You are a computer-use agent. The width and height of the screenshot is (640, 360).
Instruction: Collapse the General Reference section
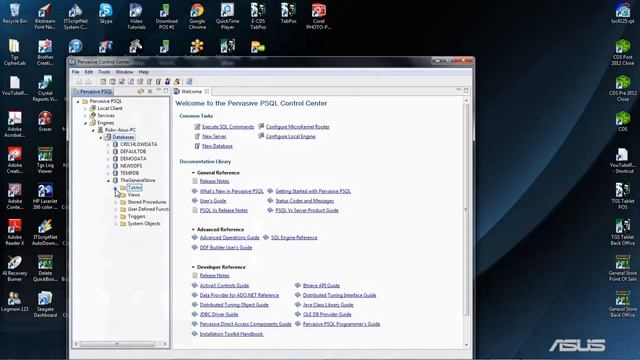[x=193, y=173]
